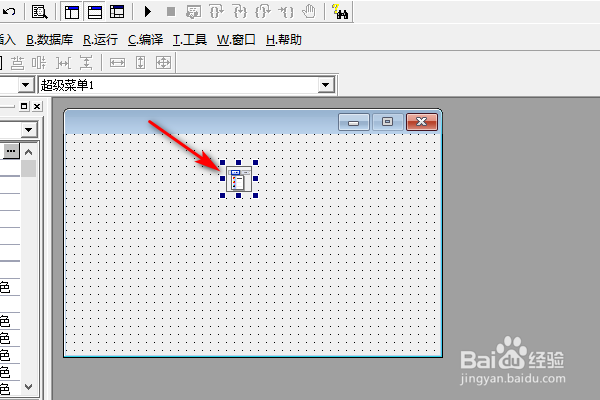The width and height of the screenshot is (600, 400).
Task: Toggle breakpoint with the hand icon
Action: click(x=309, y=11)
